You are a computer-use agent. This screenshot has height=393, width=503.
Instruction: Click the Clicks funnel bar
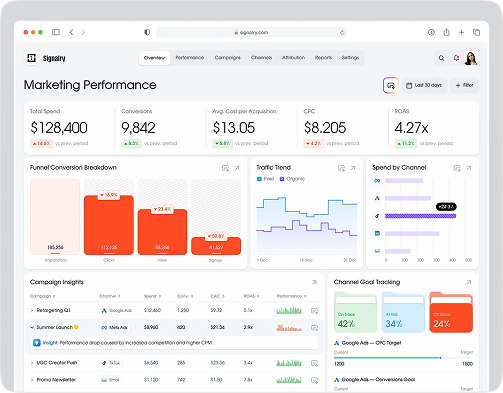[x=109, y=225]
